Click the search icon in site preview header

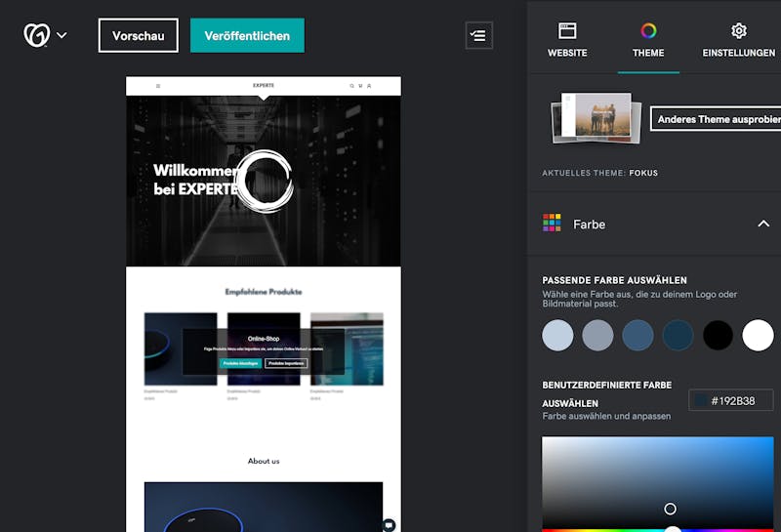coord(351,86)
